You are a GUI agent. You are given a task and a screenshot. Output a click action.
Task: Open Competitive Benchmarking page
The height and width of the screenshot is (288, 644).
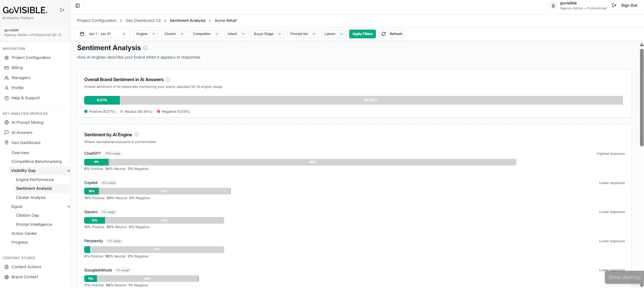pos(37,161)
